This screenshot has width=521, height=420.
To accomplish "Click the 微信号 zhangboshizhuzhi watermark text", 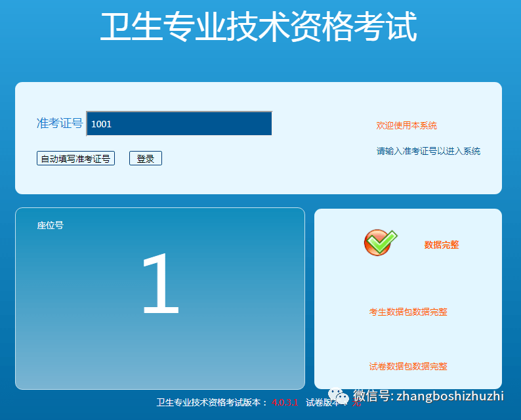I will click(x=428, y=395).
